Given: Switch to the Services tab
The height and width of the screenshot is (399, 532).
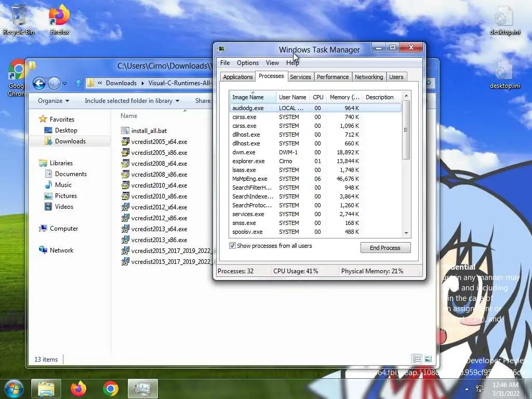Looking at the screenshot, I should point(300,77).
